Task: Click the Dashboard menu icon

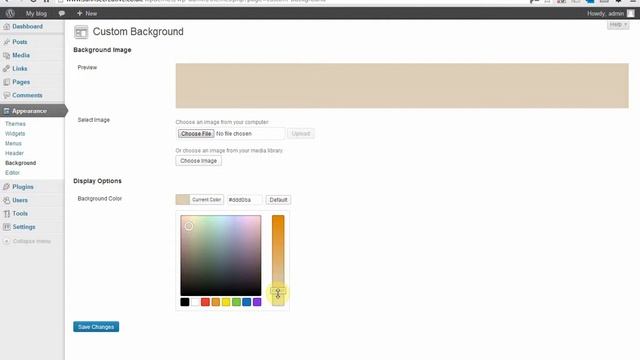Action: tap(7, 27)
